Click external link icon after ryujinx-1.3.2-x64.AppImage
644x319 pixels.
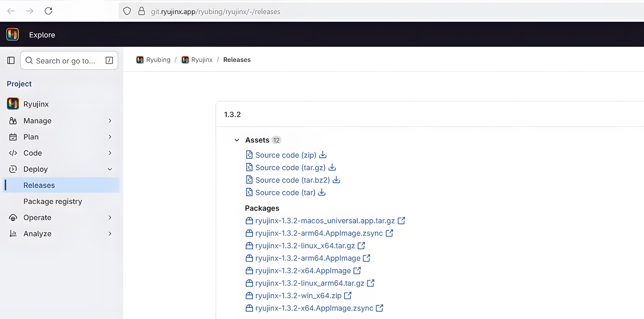tap(357, 270)
